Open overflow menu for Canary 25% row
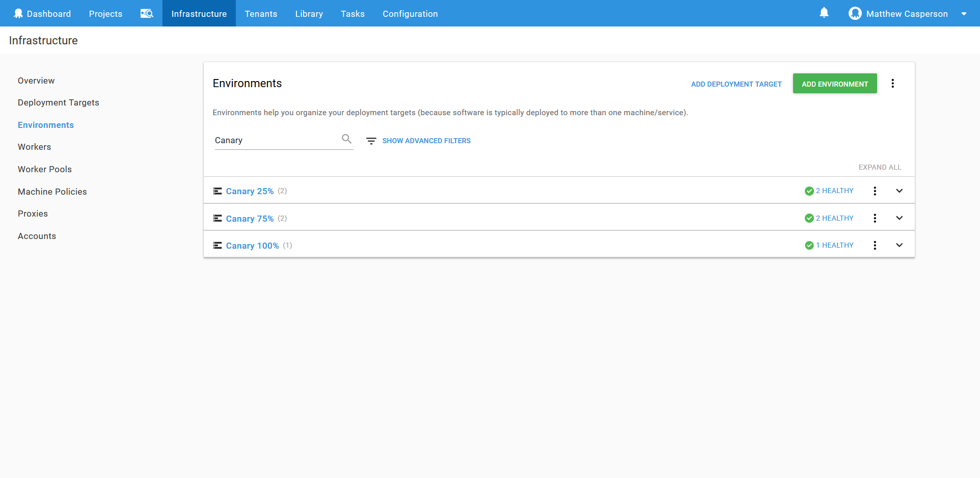The height and width of the screenshot is (478, 980). coord(875,191)
